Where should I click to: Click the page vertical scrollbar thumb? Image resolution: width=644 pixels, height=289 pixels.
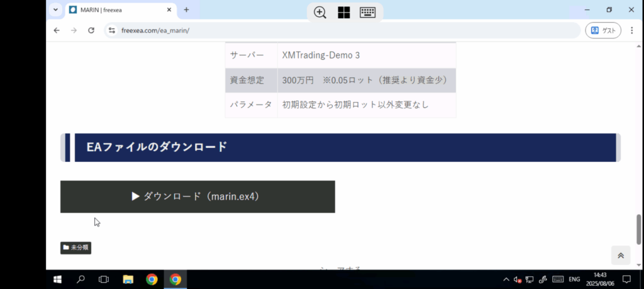[x=639, y=229]
